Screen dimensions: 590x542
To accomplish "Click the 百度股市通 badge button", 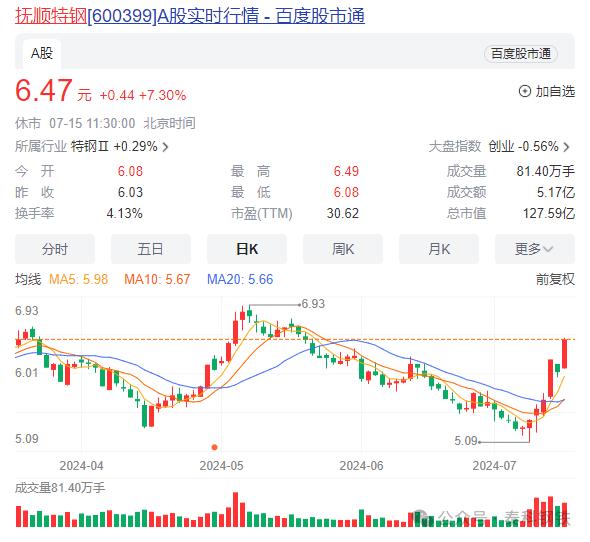I will click(x=521, y=54).
